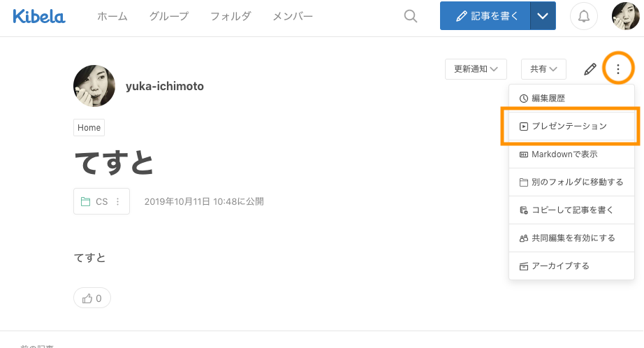Open notifications bell
The height and width of the screenshot is (348, 644).
[585, 16]
